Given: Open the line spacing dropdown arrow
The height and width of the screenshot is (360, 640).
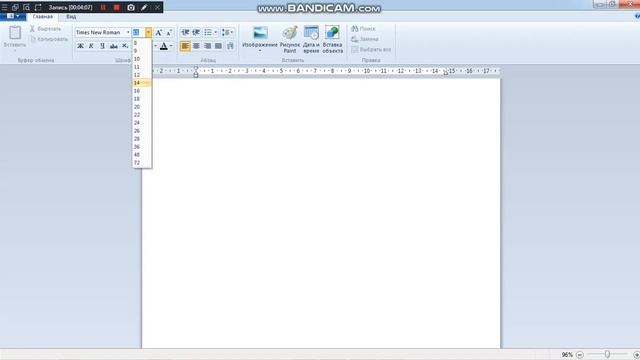Looking at the screenshot, I should 232,32.
